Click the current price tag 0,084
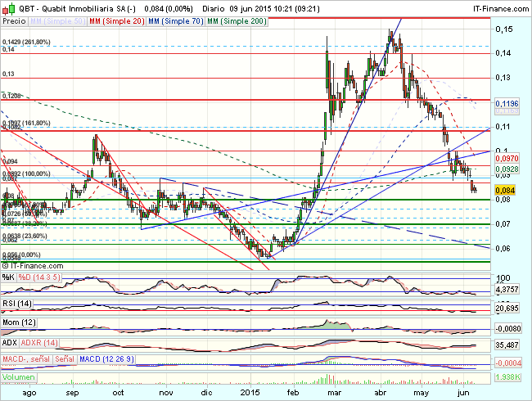 point(505,191)
